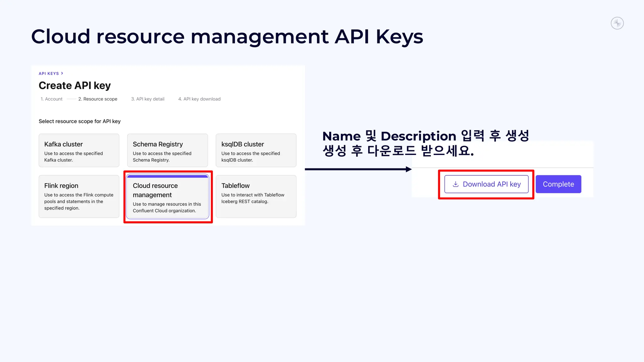
Task: Select Cloud resource management scope card
Action: coord(168,197)
